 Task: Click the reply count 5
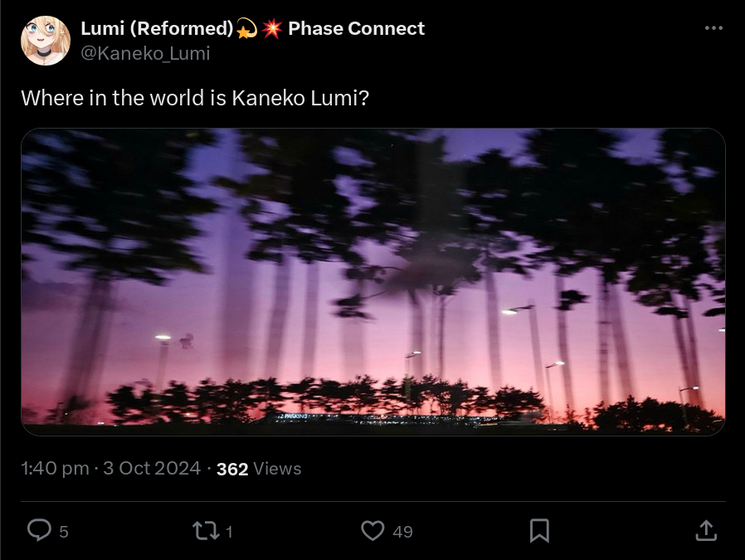64,532
